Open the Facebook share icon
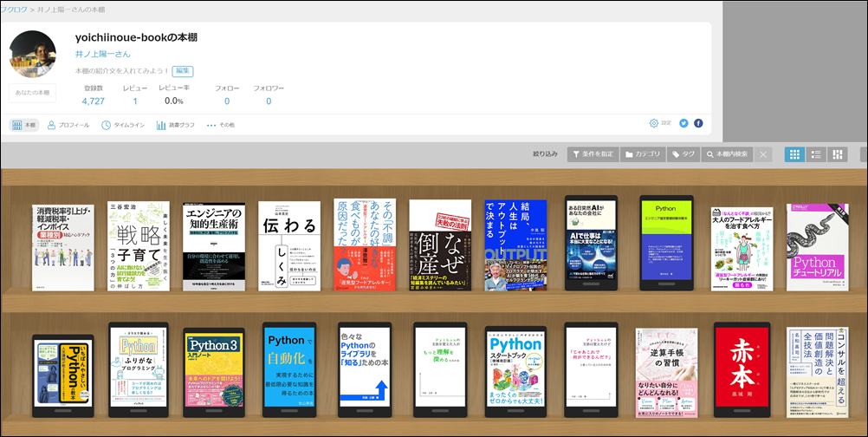Screen dimensions: 868x437 (698, 123)
